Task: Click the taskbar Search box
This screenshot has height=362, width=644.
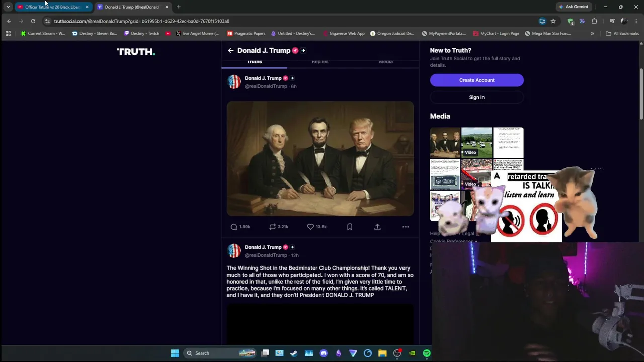Action: [220, 353]
